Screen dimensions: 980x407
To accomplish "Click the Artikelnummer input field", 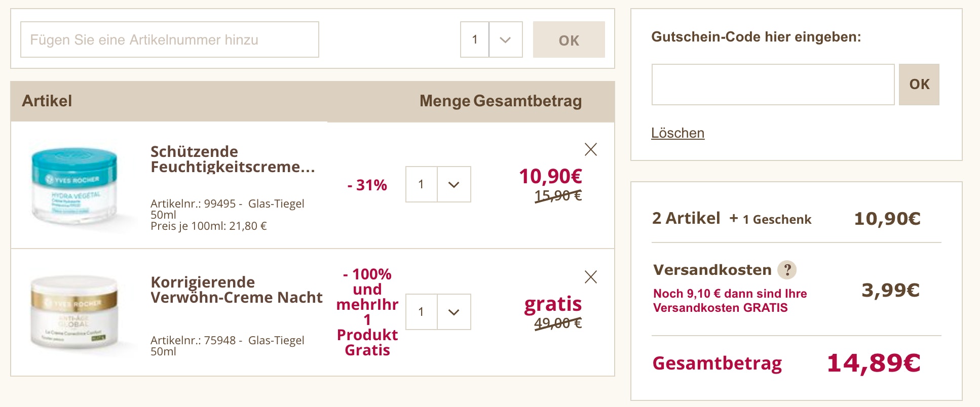I will pyautogui.click(x=169, y=39).
